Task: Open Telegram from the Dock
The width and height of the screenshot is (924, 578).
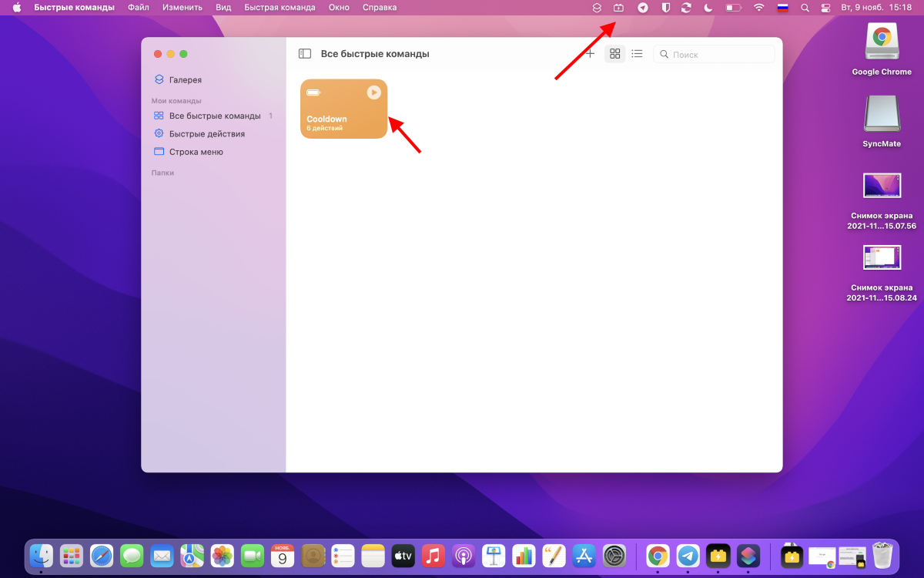Action: point(688,555)
